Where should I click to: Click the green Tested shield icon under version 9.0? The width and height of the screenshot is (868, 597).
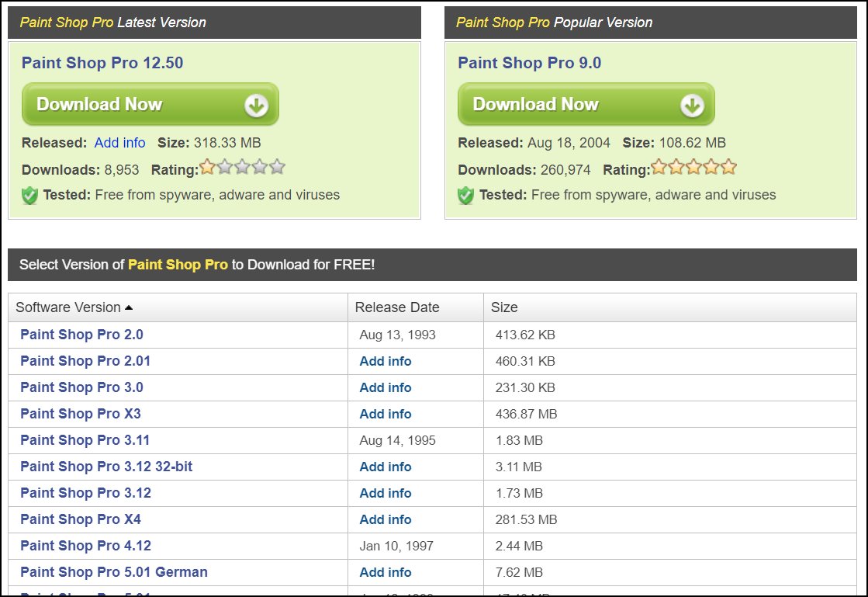pos(466,196)
